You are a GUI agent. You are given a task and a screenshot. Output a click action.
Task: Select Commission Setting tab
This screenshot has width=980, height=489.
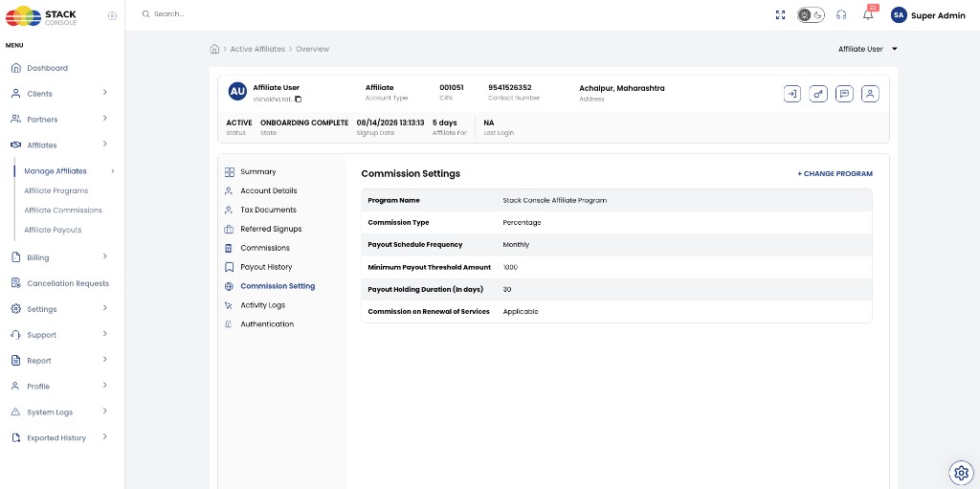[x=278, y=286]
